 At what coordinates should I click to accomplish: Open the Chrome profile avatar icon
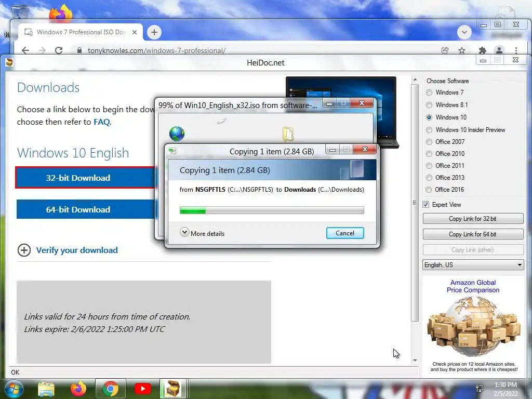point(499,50)
